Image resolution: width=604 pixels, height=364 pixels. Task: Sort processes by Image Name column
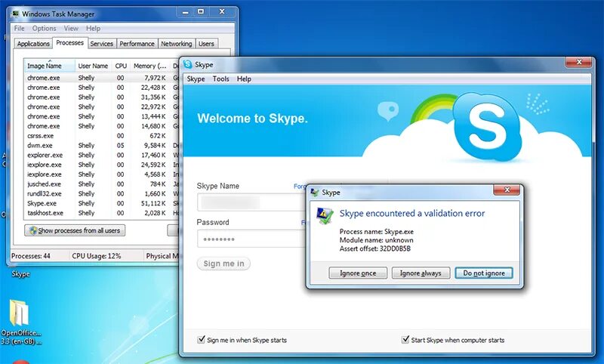click(49, 66)
